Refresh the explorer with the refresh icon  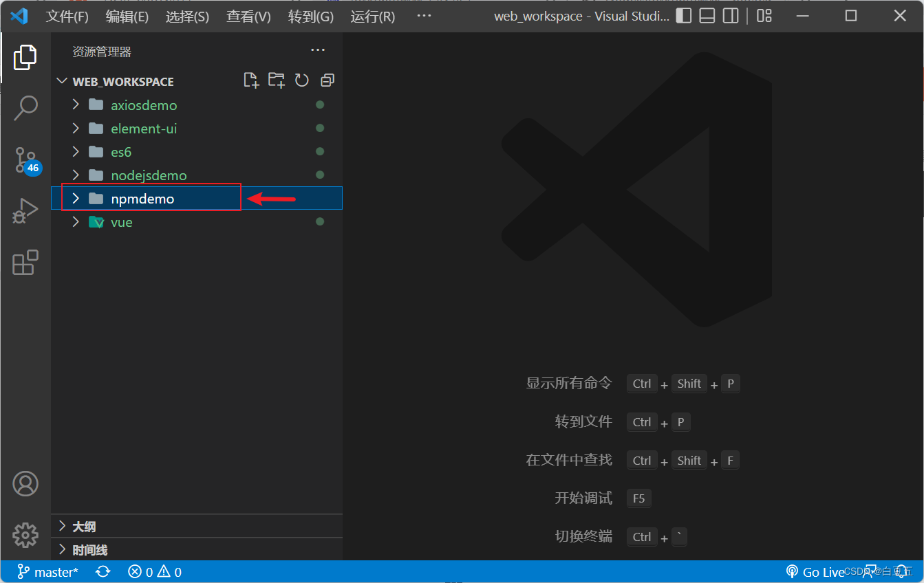pyautogui.click(x=301, y=80)
